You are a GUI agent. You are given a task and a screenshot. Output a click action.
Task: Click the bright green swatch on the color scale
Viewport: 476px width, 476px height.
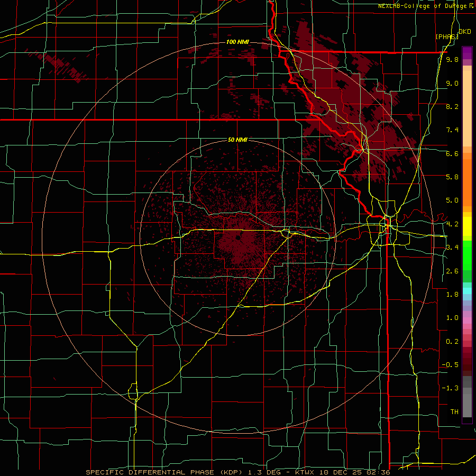coord(467,255)
